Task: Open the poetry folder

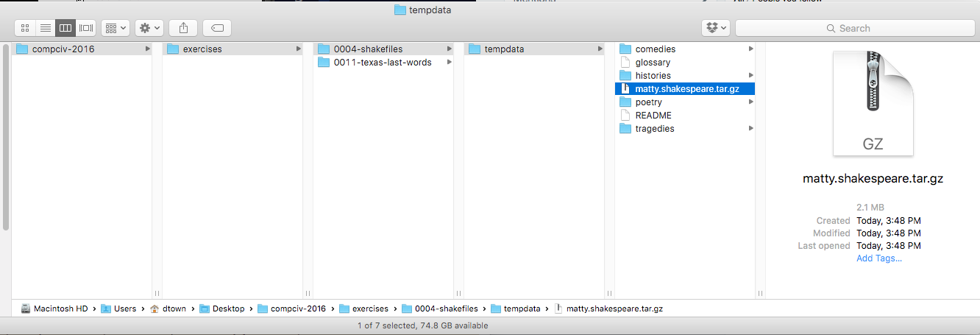Action: [x=685, y=102]
